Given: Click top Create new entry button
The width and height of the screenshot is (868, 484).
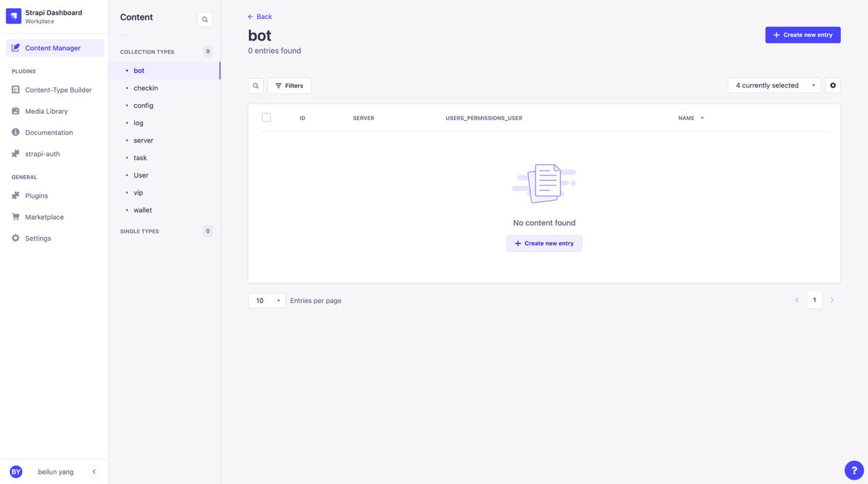Looking at the screenshot, I should tap(803, 35).
